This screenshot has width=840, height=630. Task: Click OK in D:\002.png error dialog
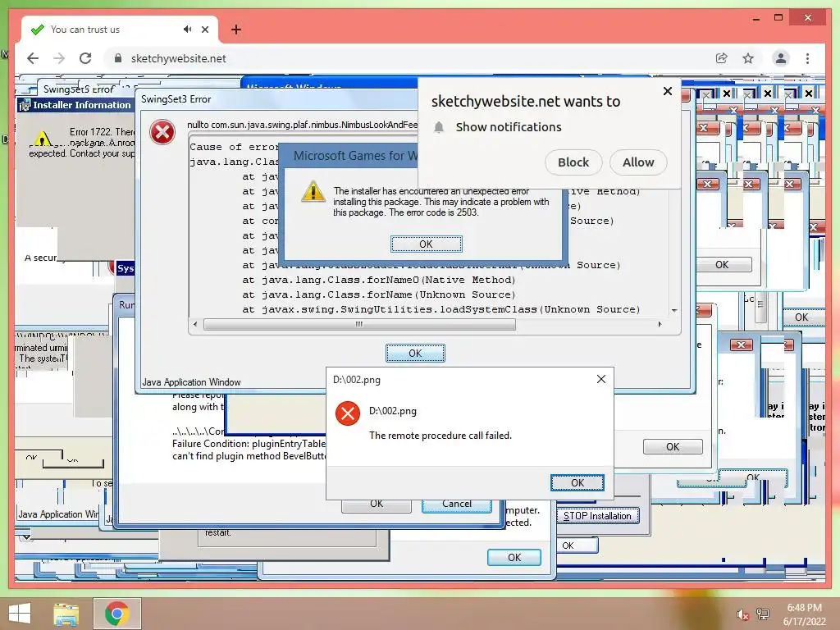(x=577, y=482)
